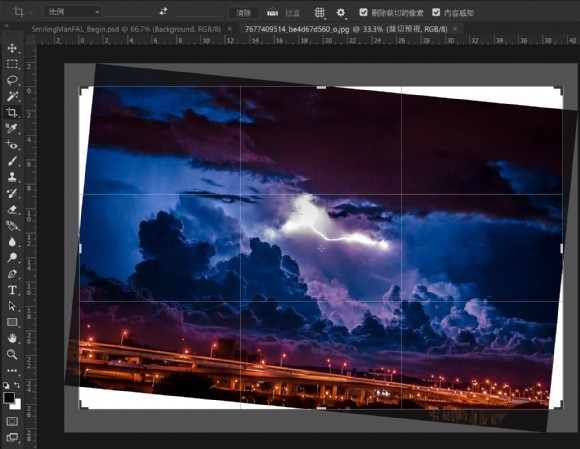Screen dimensions: 580x449
Task: Click the foreground color swatch
Action: pyautogui.click(x=9, y=398)
